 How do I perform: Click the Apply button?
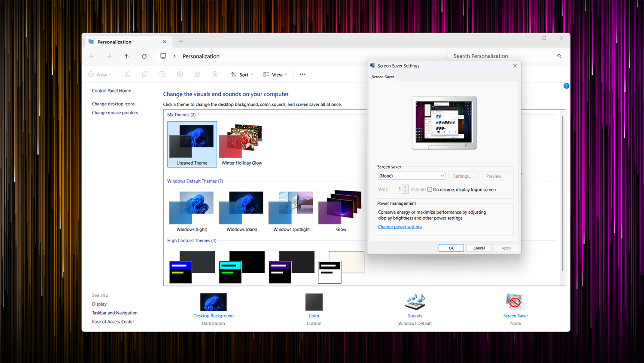[x=507, y=248]
